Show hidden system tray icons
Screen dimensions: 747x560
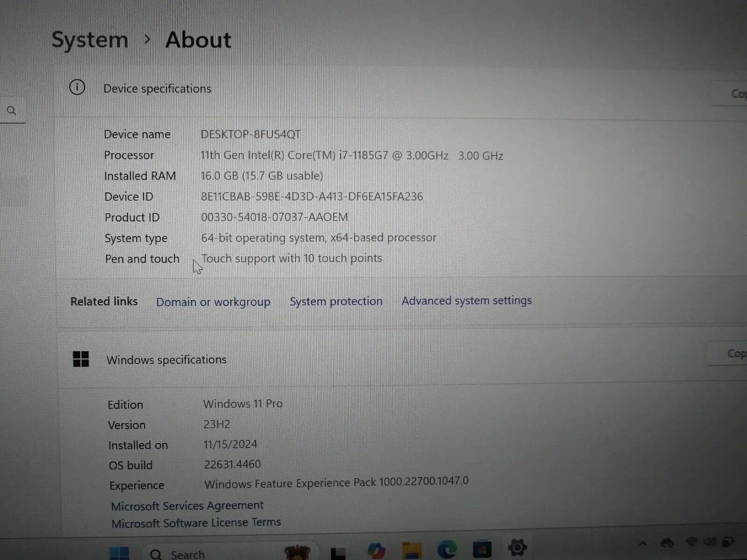pos(642,543)
